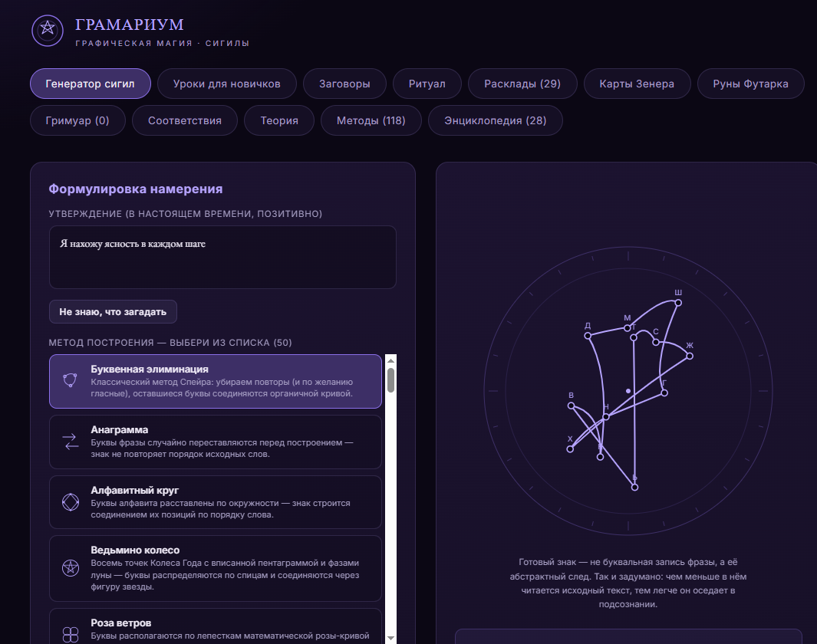Click the Ведьмино колесо pentagram icon

coord(71,567)
